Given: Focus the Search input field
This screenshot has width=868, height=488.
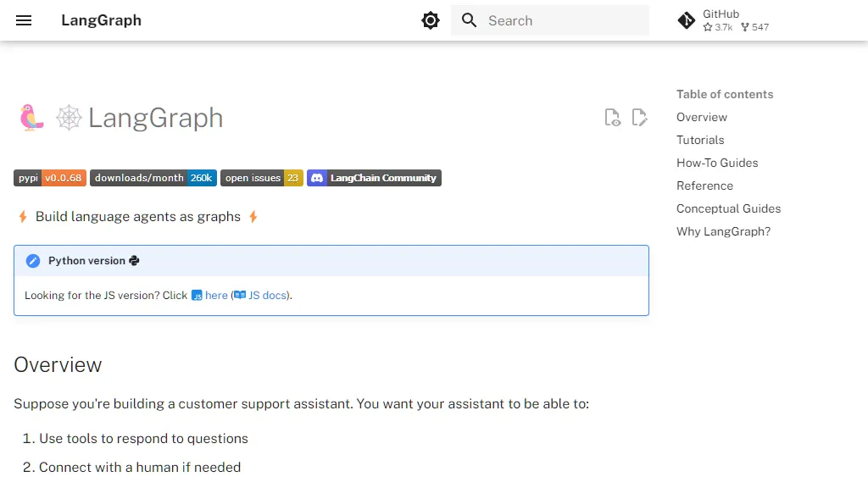Looking at the screenshot, I should click(x=549, y=20).
